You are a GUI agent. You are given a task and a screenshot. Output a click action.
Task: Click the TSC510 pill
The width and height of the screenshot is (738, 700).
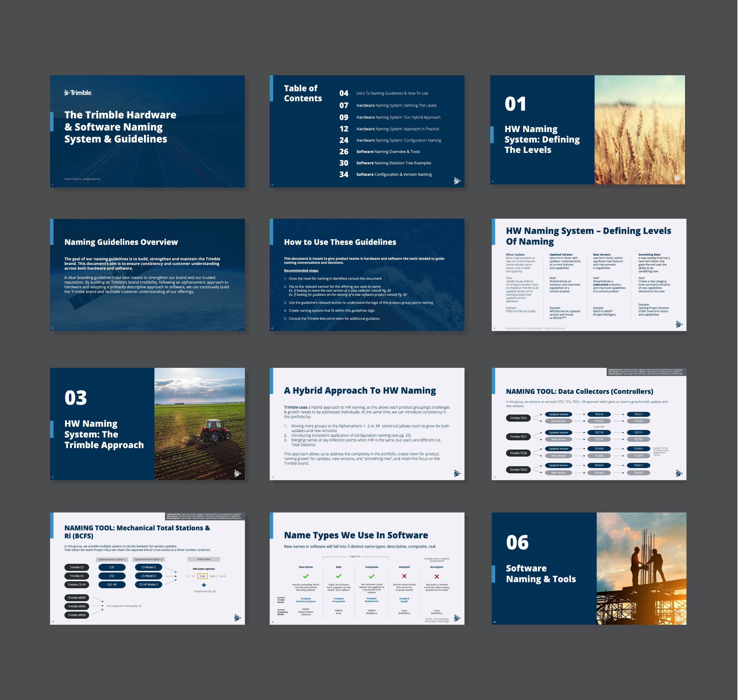599,414
